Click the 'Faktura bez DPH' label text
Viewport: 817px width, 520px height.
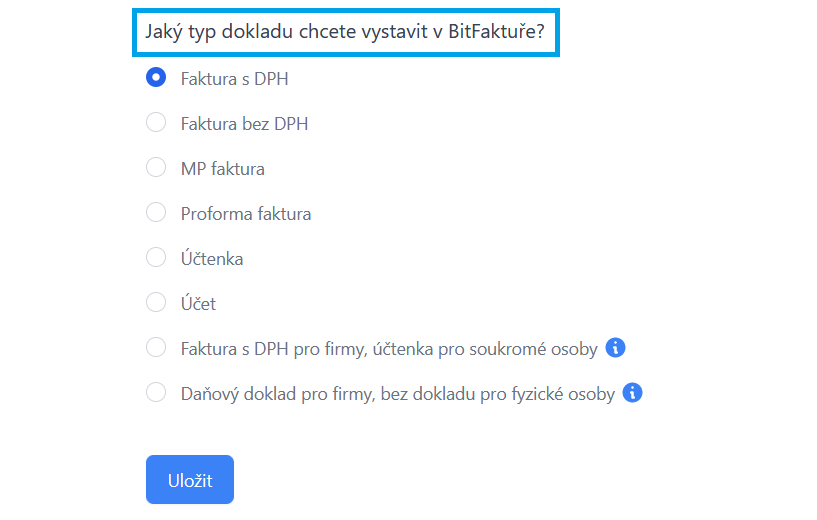coord(244,124)
